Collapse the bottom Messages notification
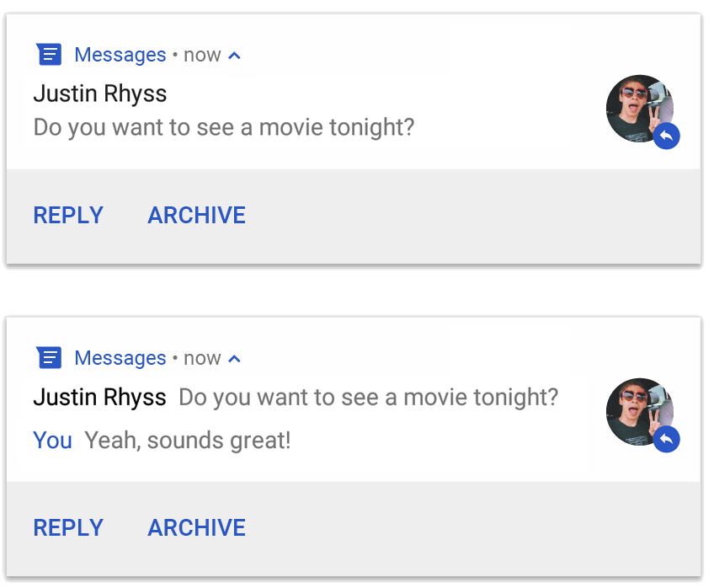This screenshot has height=588, width=714. [233, 356]
